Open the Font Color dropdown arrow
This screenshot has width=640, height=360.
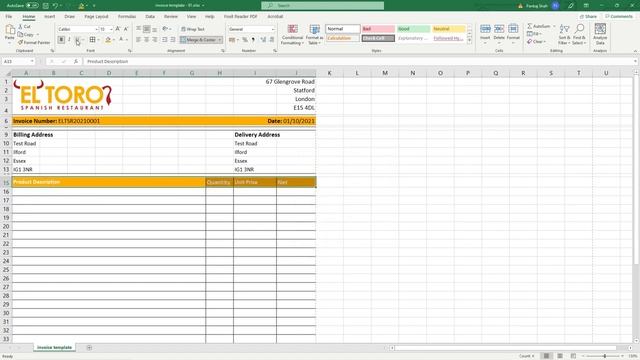[x=127, y=40]
